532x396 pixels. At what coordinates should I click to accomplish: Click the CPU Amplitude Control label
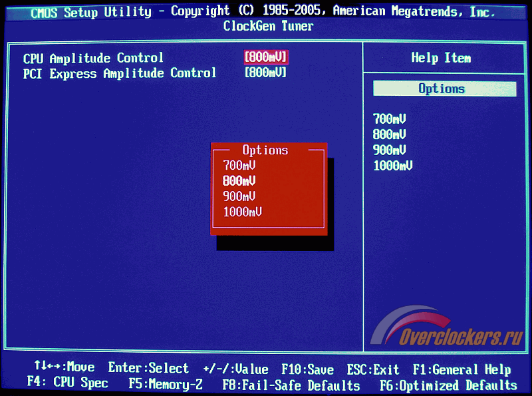(93, 58)
